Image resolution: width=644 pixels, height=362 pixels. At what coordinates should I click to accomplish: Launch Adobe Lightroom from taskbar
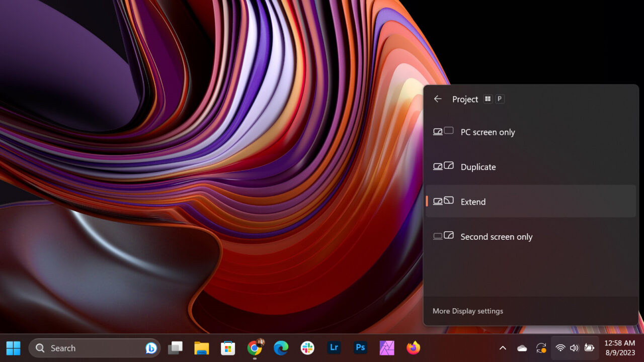pos(334,348)
